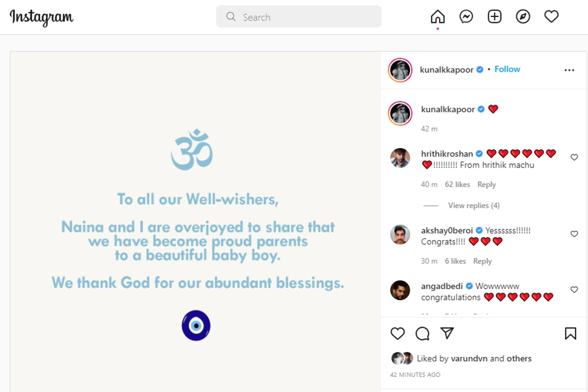Viewport: 588px width, 392px height.
Task: Open post options three-dot menu
Action: tap(569, 71)
